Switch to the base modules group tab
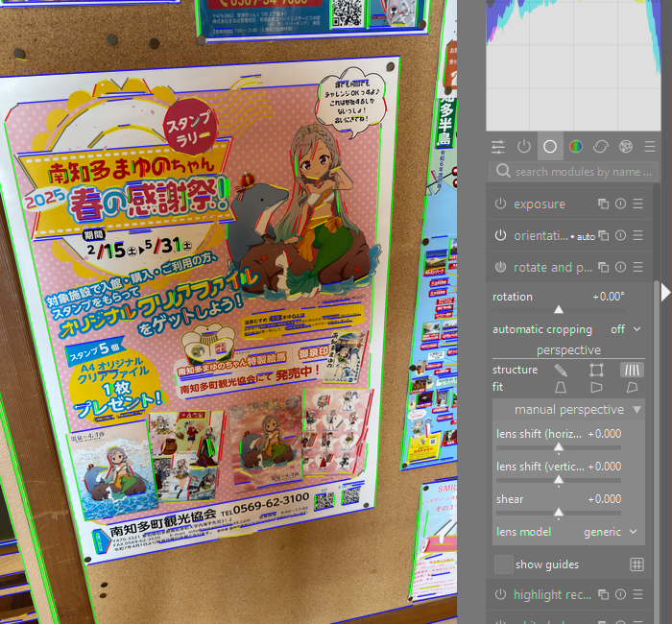This screenshot has height=624, width=672. click(550, 147)
